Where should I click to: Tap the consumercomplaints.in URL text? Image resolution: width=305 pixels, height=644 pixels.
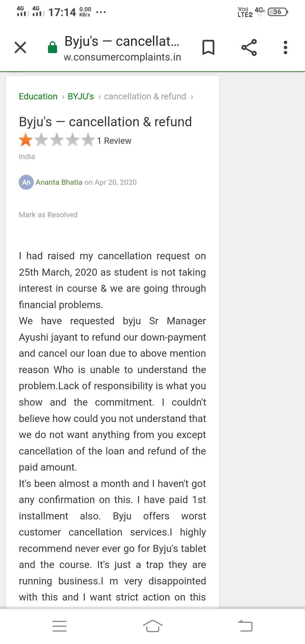pyautogui.click(x=123, y=57)
